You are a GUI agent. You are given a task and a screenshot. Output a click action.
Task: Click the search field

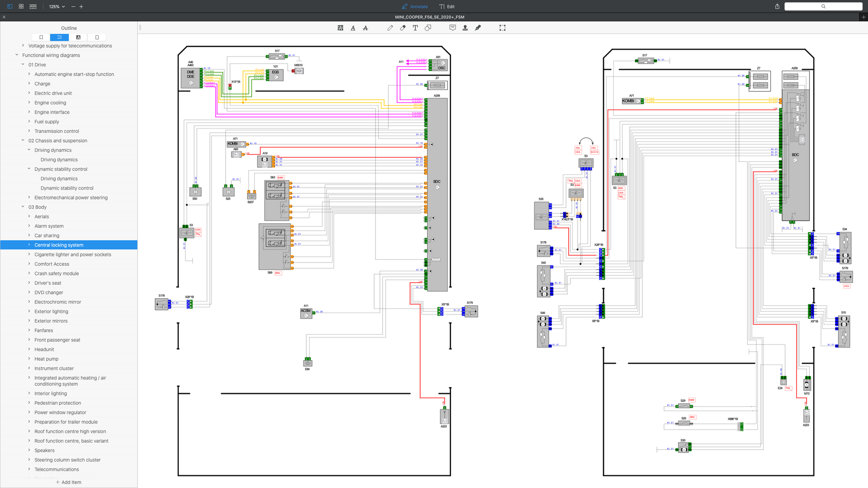click(x=823, y=7)
